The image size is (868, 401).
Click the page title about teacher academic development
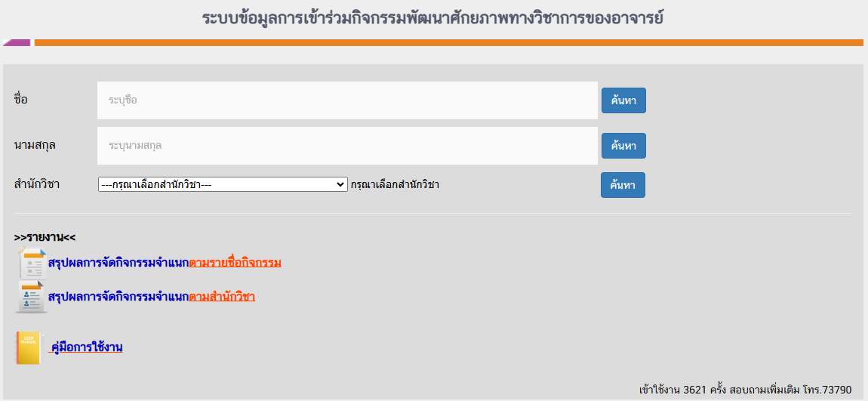[433, 17]
